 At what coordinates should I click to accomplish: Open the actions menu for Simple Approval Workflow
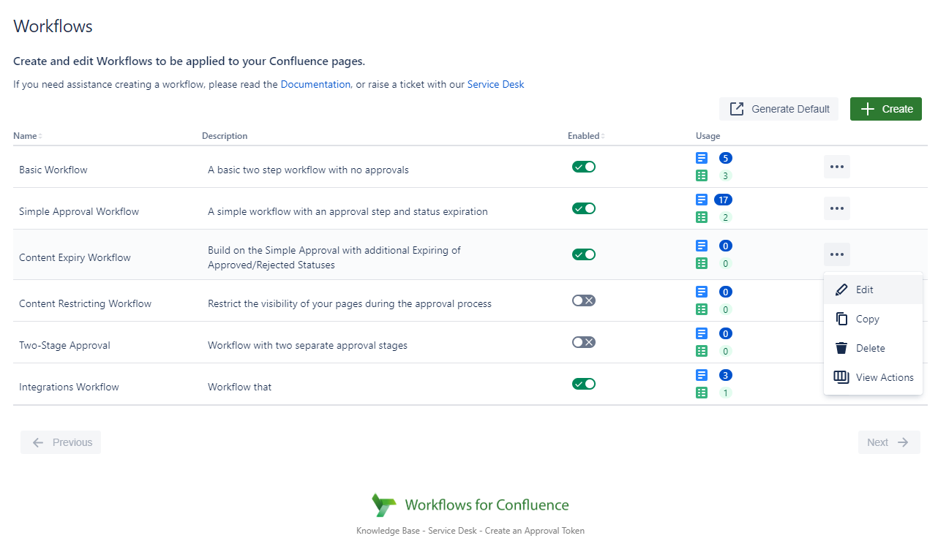836,208
